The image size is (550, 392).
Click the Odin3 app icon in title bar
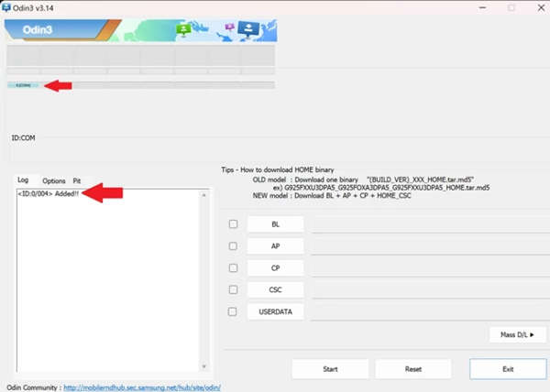coord(6,7)
